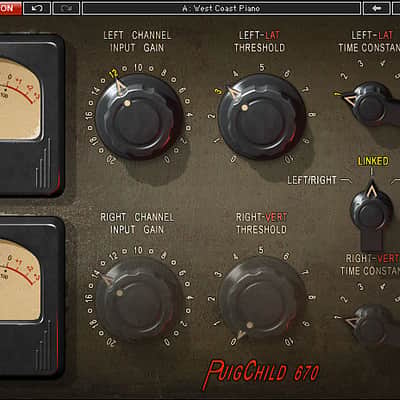Click the 3 position on Left-LAT Time Constant
The image size is (400, 400).
[x=361, y=63]
